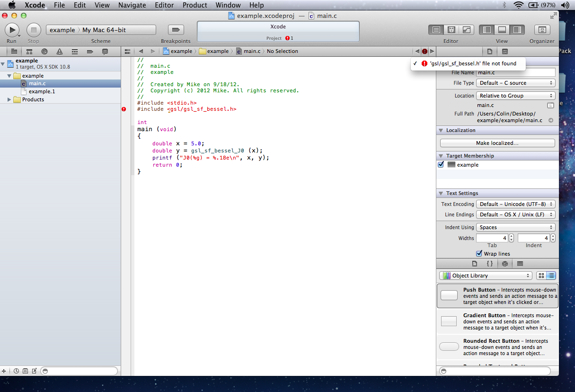Open the scheme selector example My Mac 64-bit
Screen dimensions: 575x392
[x=101, y=30]
